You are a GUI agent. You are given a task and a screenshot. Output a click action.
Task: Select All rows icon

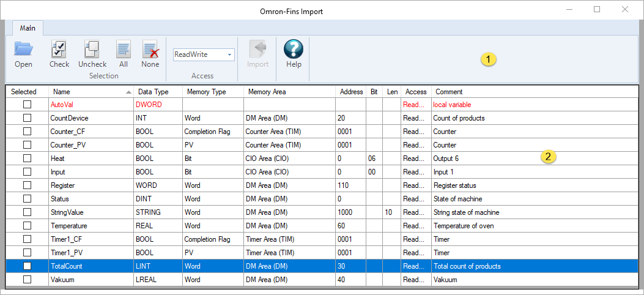pyautogui.click(x=123, y=49)
